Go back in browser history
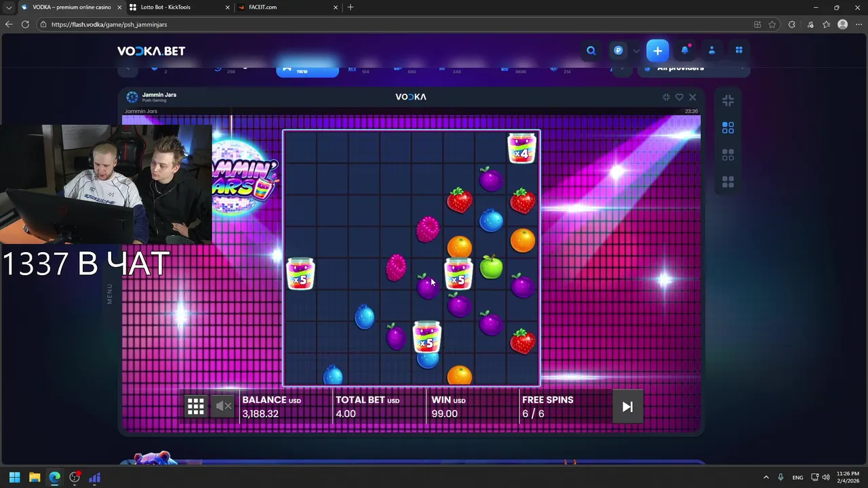Image resolution: width=868 pixels, height=488 pixels. click(x=9, y=24)
